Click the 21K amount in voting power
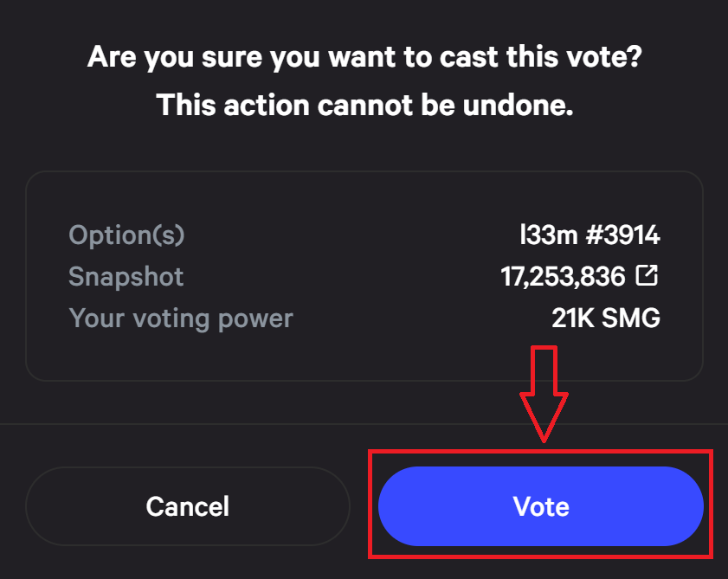Screen dimensions: 728x579 coord(573,318)
